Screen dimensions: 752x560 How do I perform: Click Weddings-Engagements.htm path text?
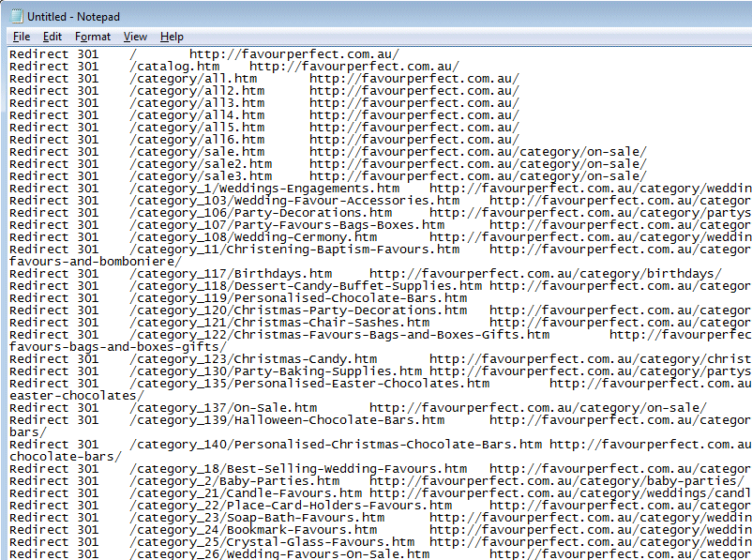(x=309, y=189)
